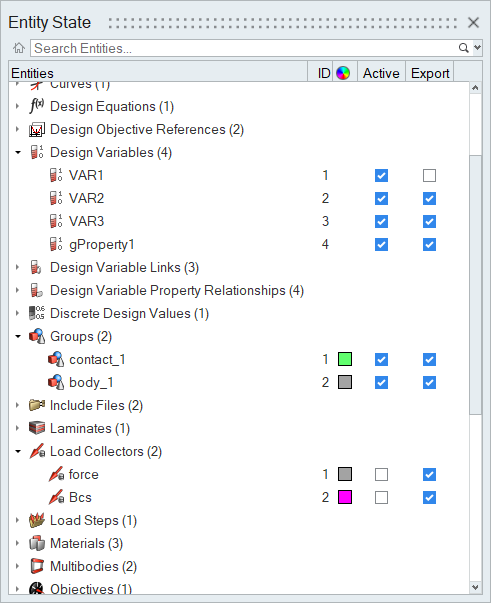The image size is (491, 603).
Task: Disable Export for VAR3
Action: [429, 222]
